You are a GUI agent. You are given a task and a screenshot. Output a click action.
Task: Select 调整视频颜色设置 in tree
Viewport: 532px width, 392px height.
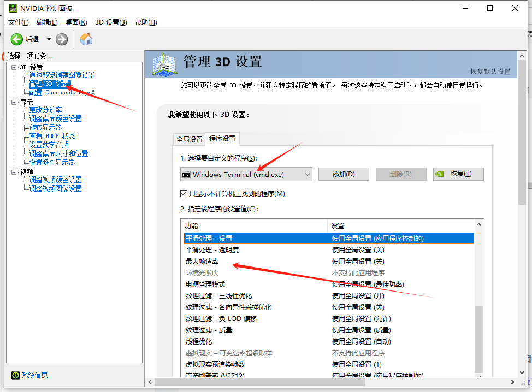coord(55,180)
